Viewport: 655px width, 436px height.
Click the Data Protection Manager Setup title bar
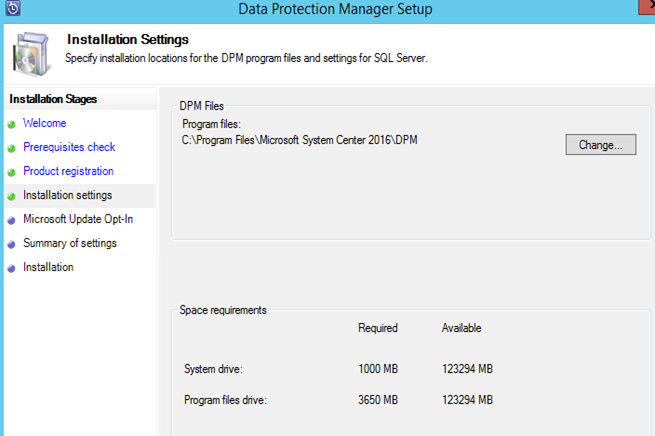click(335, 10)
